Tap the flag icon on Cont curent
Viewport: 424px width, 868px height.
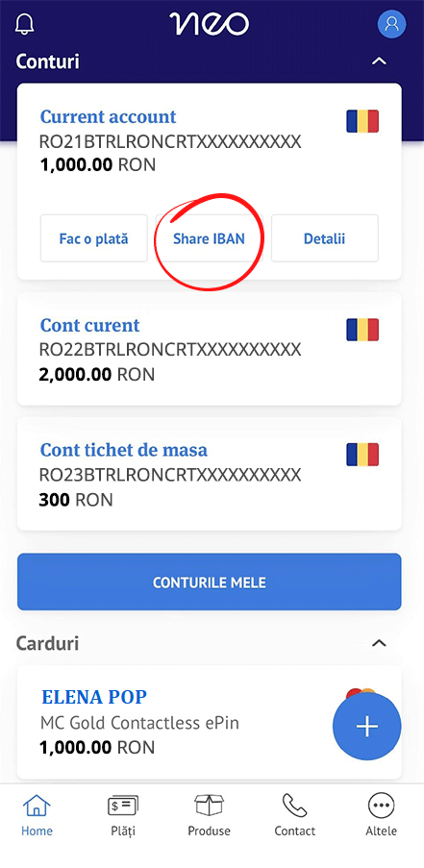pyautogui.click(x=362, y=330)
